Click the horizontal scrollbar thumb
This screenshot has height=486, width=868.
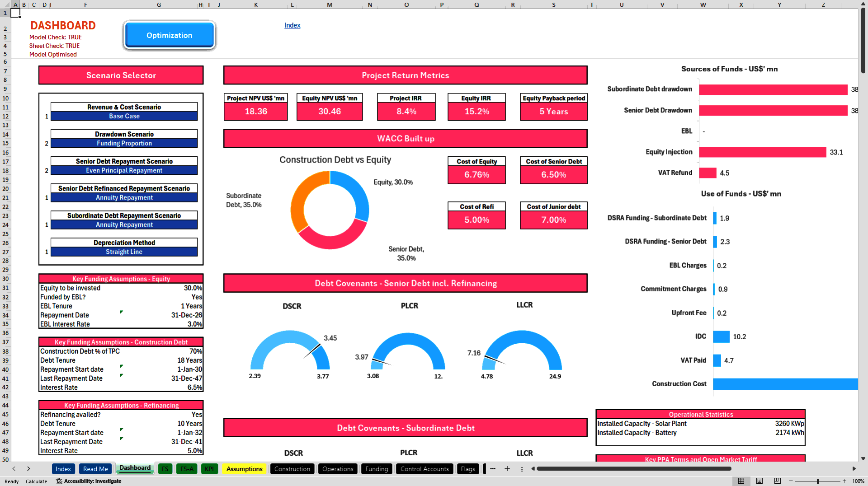click(x=634, y=469)
